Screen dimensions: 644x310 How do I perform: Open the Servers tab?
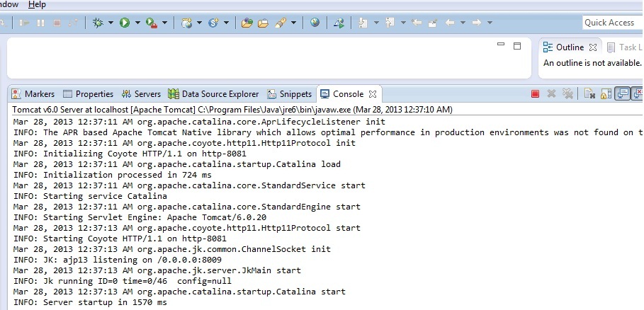coord(141,94)
